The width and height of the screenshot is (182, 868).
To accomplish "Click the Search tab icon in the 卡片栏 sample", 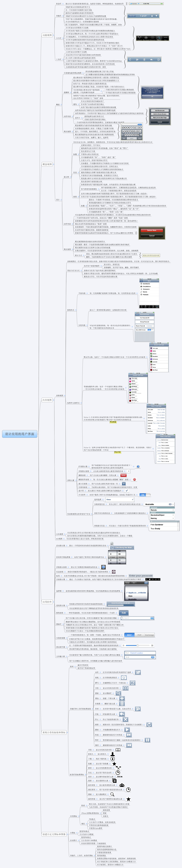I will tap(159, 38).
